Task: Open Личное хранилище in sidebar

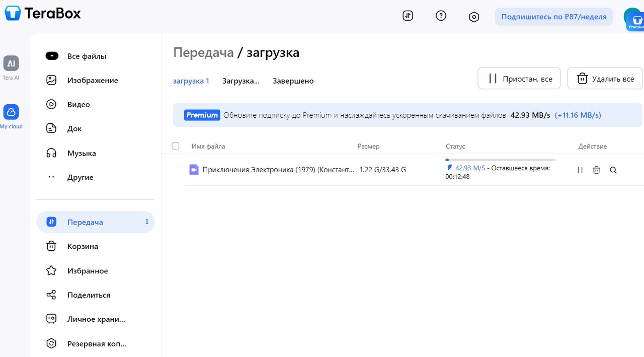Action: [x=96, y=319]
